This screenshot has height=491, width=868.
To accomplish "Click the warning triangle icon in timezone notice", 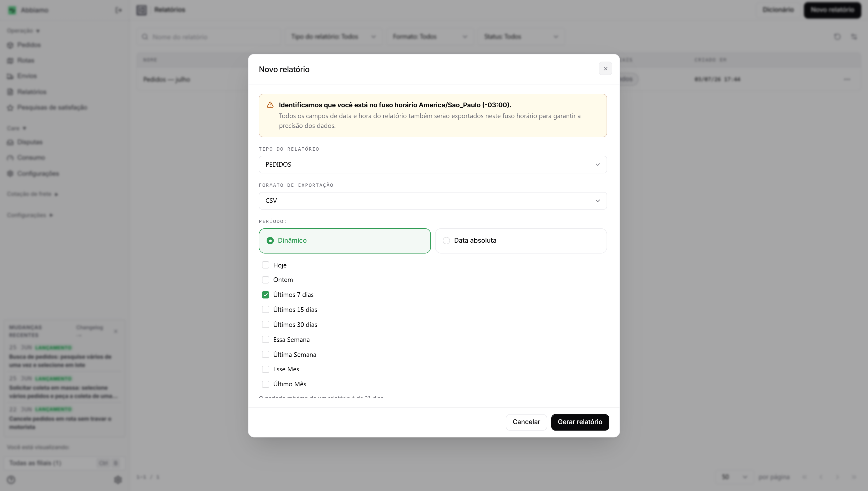I will [270, 105].
